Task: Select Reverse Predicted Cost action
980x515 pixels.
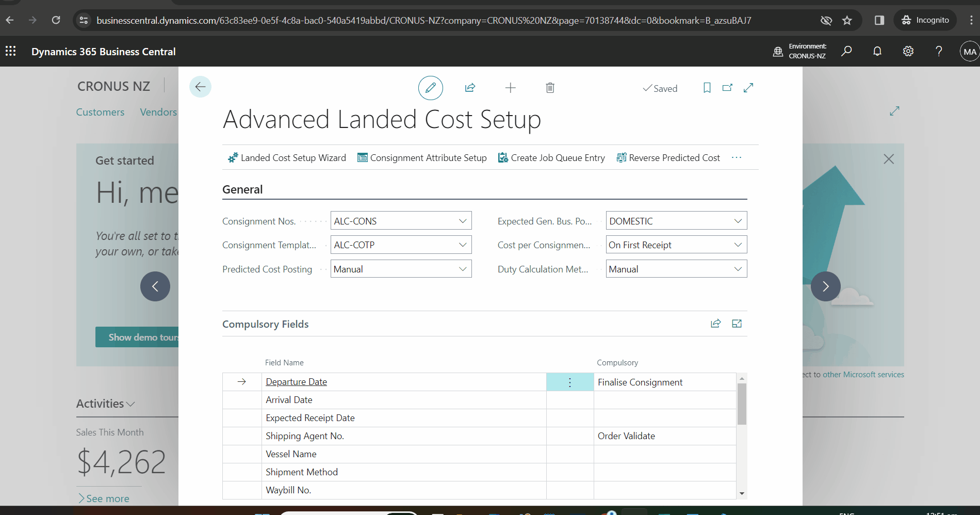Action: pyautogui.click(x=668, y=158)
